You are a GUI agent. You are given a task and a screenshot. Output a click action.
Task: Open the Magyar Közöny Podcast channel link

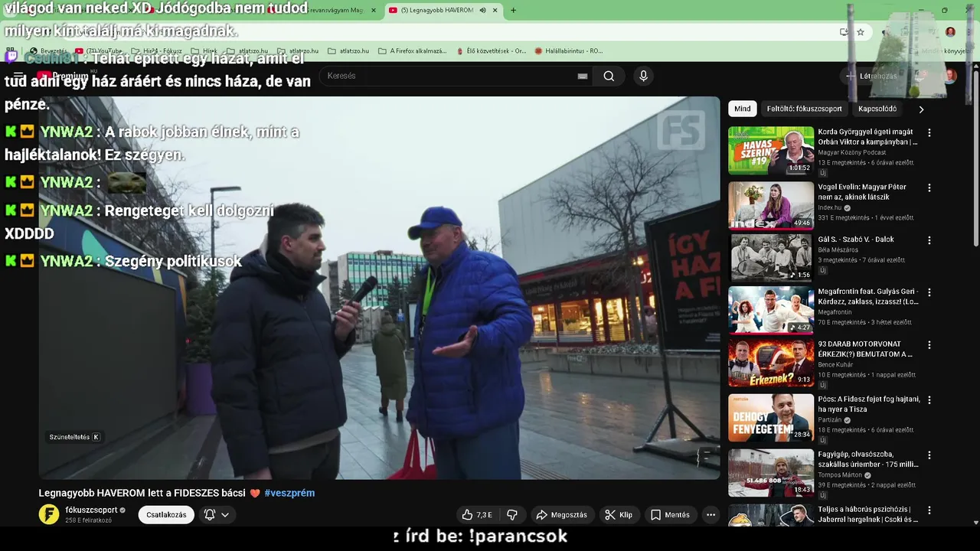[x=852, y=152]
